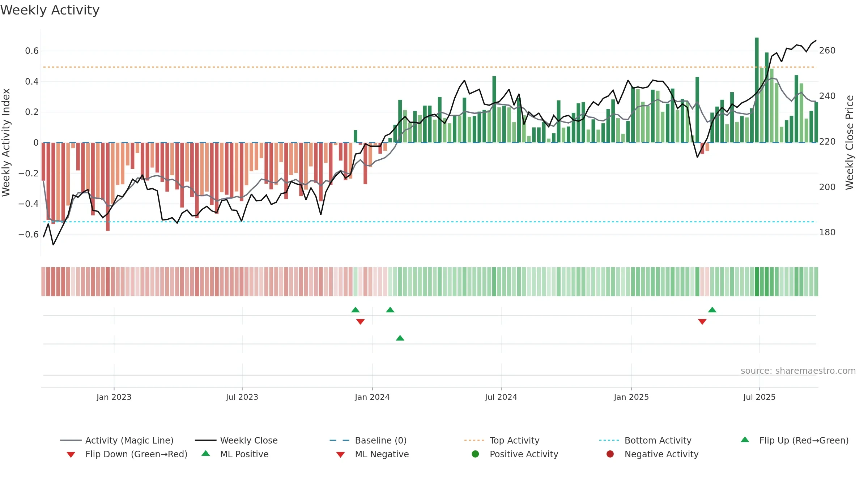Image resolution: width=868 pixels, height=488 pixels.
Task: Click the Jan 2024 x-axis label
Action: [372, 397]
